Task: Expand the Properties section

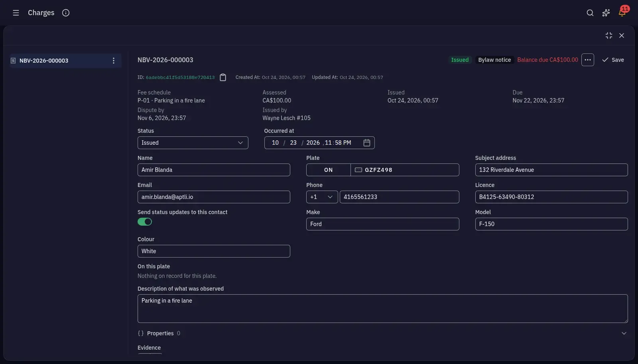Action: point(383,333)
